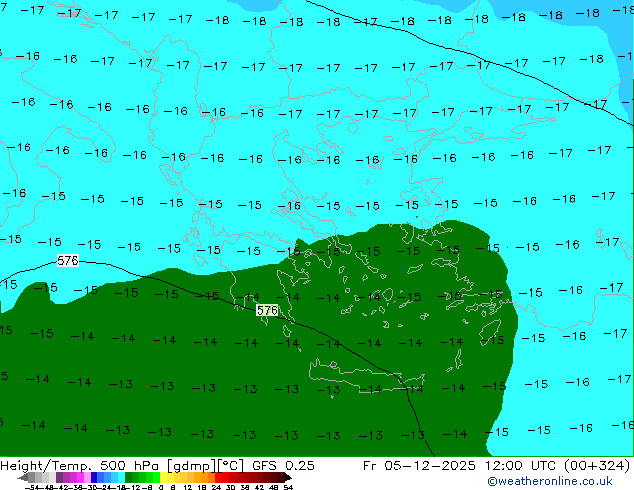
Task: Select the 'Height/Temp. 500 hPa' map title
Action: (80, 466)
